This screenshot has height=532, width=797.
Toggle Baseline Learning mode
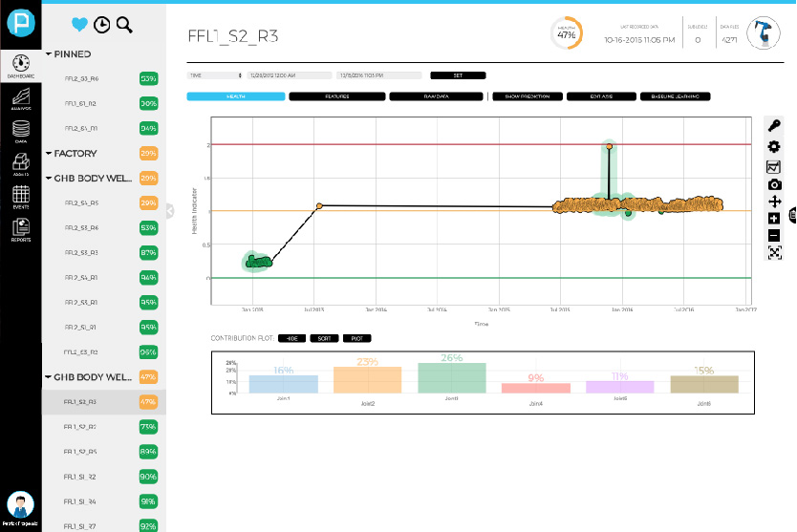point(675,96)
